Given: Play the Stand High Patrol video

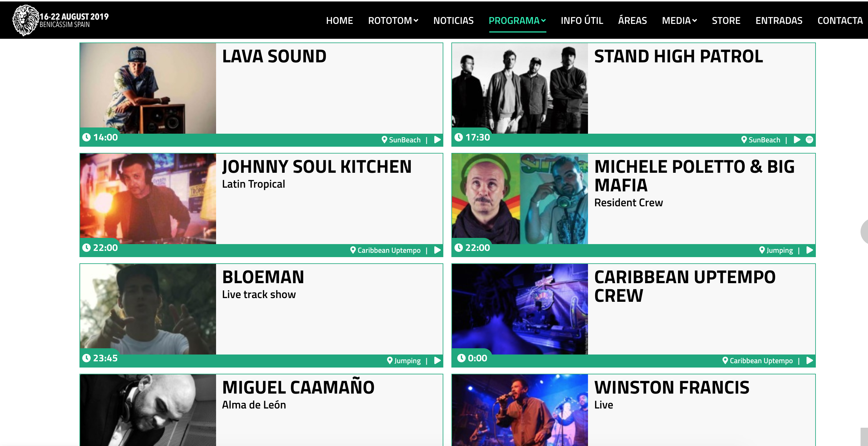Looking at the screenshot, I should 797,140.
